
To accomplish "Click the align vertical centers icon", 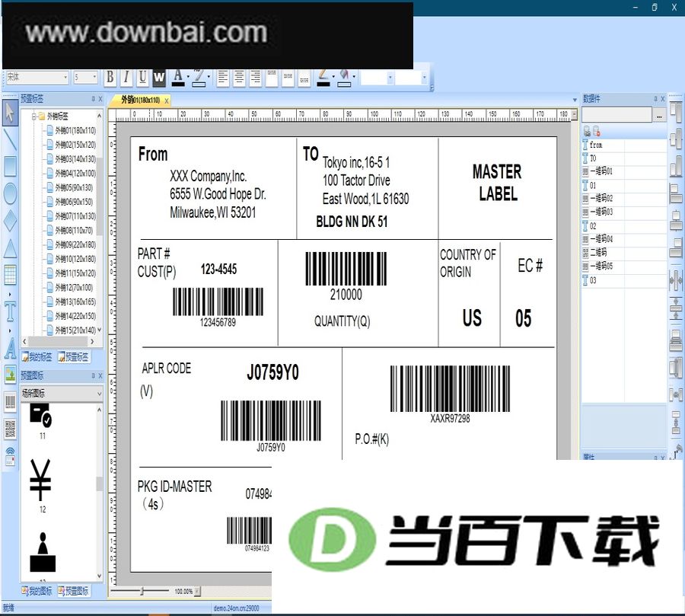I will 675,139.
